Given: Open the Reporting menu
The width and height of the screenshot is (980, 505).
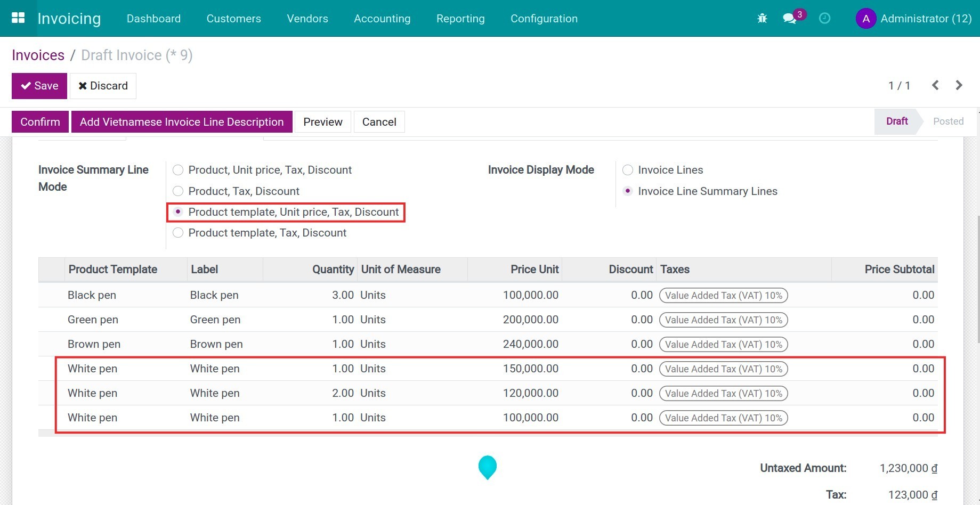Looking at the screenshot, I should [x=460, y=18].
